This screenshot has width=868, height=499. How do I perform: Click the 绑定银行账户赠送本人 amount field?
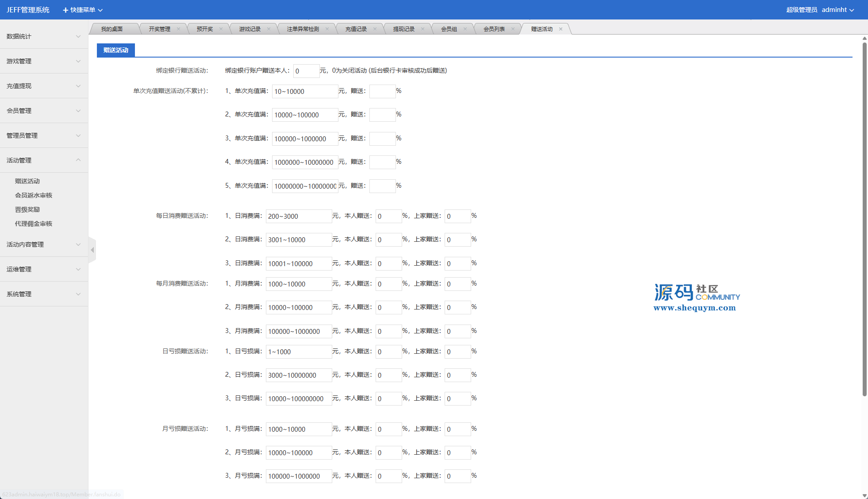306,71
